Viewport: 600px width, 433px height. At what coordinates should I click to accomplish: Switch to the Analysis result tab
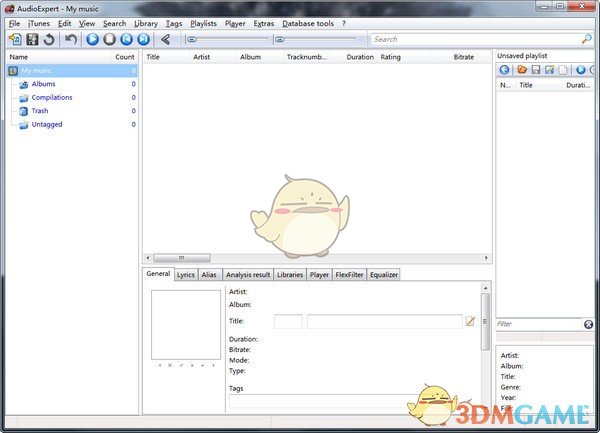(x=248, y=275)
